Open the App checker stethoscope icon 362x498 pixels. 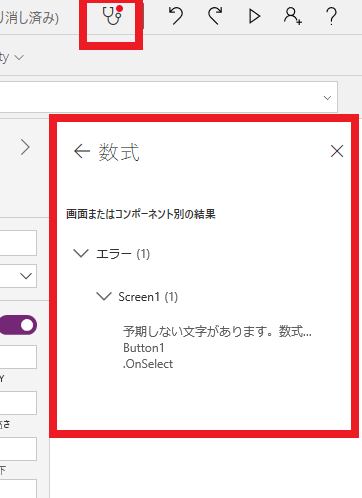[x=112, y=15]
